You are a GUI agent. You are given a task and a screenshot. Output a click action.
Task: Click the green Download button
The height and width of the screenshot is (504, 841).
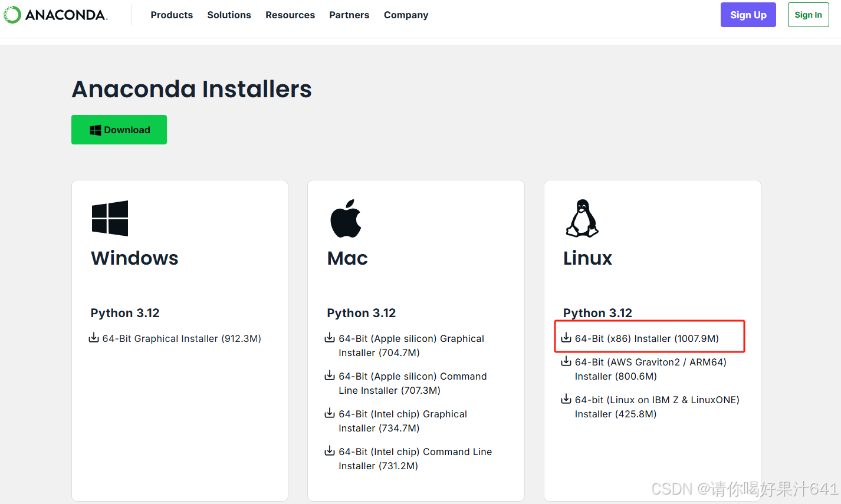point(119,130)
